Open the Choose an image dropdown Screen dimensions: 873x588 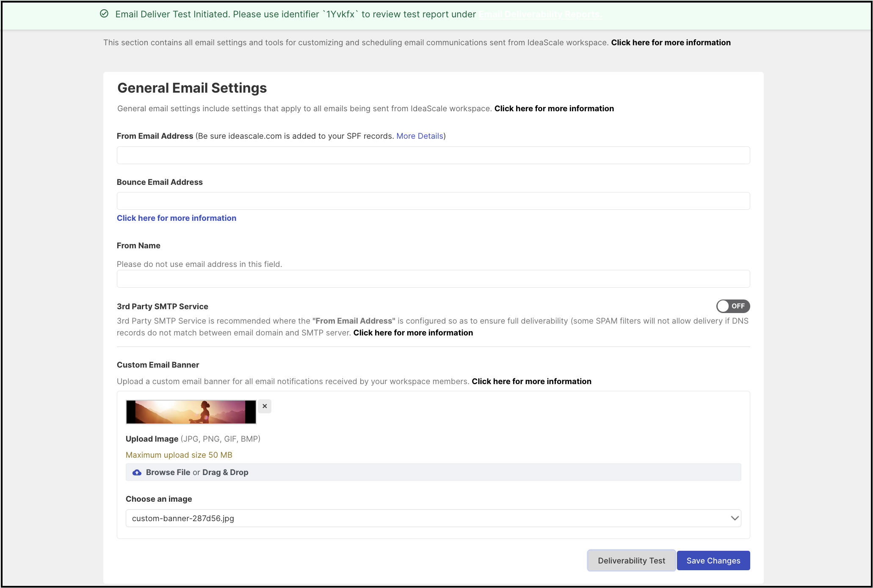433,518
